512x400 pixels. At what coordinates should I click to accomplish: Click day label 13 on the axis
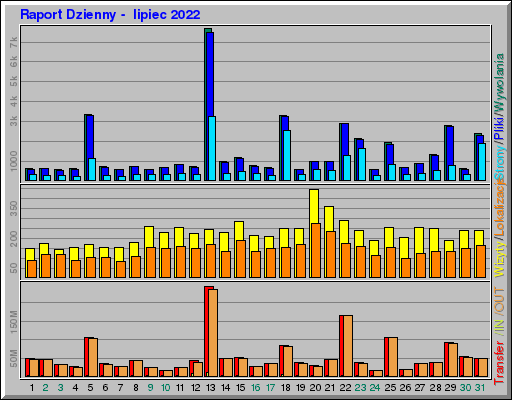[x=210, y=388]
